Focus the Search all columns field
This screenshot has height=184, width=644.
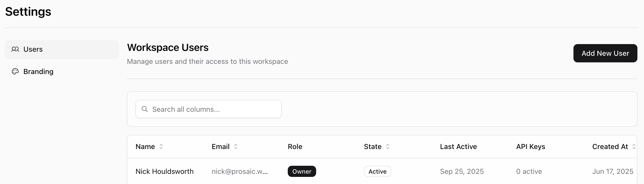[213, 109]
